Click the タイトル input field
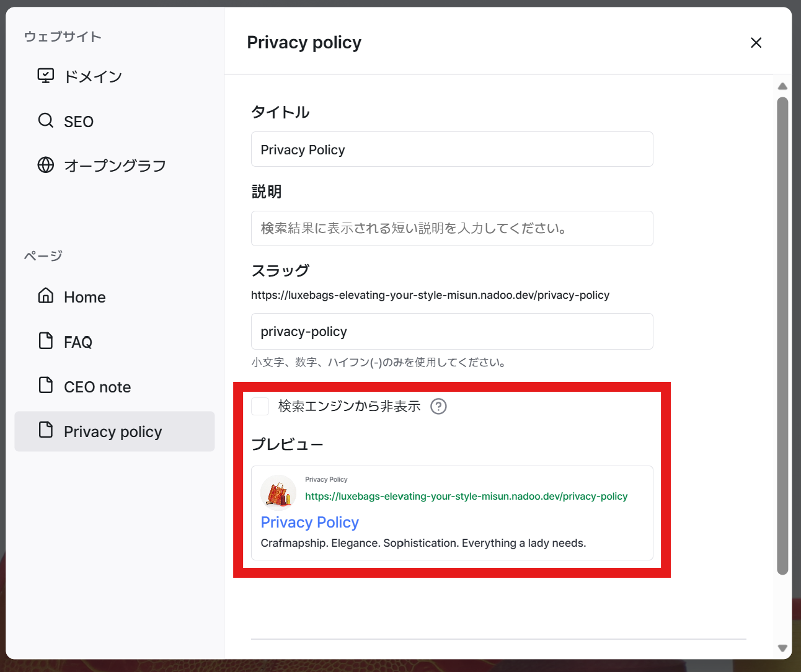The width and height of the screenshot is (801, 672). tap(452, 149)
